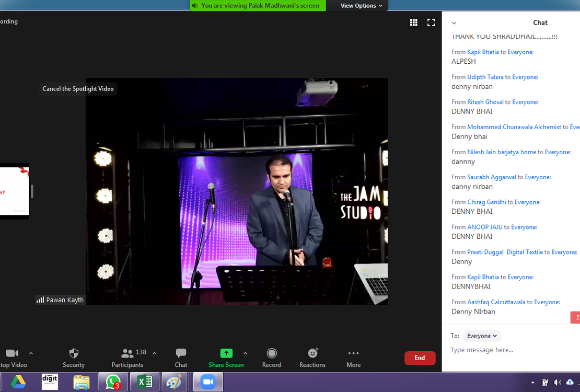Open the Security shield options

74,358
